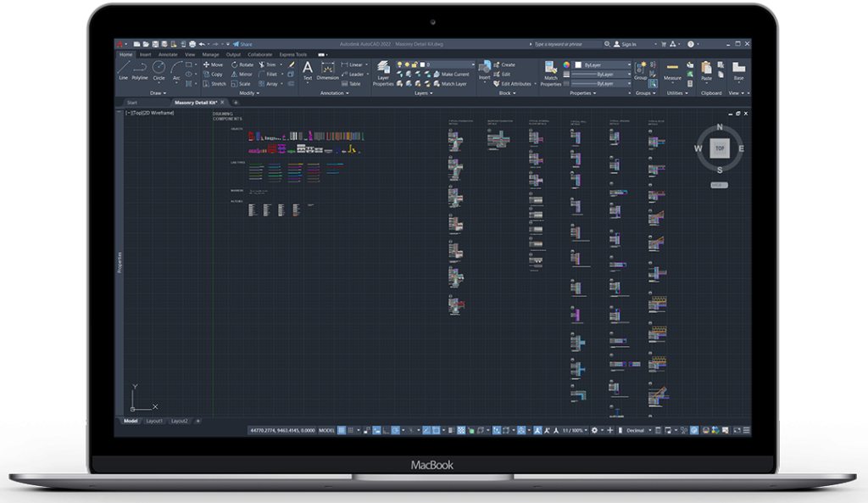
Task: Open the Annotate ribbon tab
Action: click(x=168, y=54)
